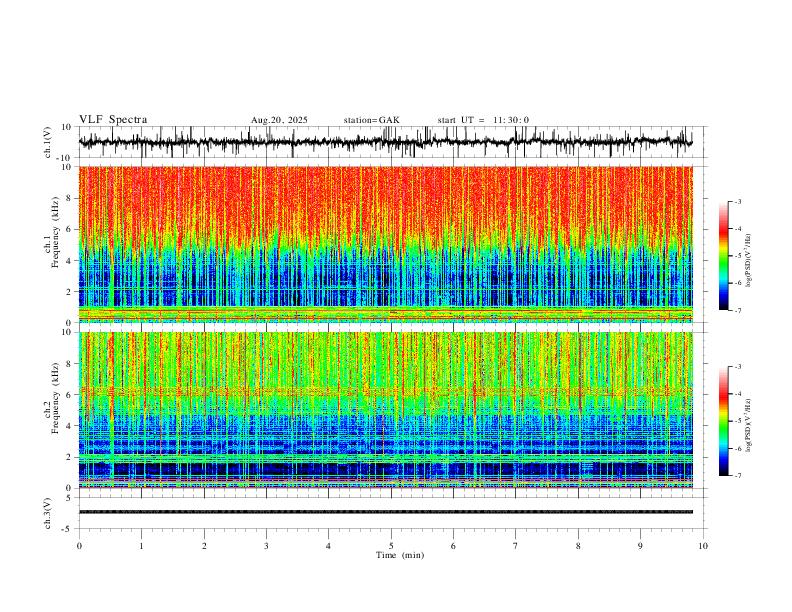Click the "-3" tick on ch.1 color bar

pyautogui.click(x=738, y=201)
